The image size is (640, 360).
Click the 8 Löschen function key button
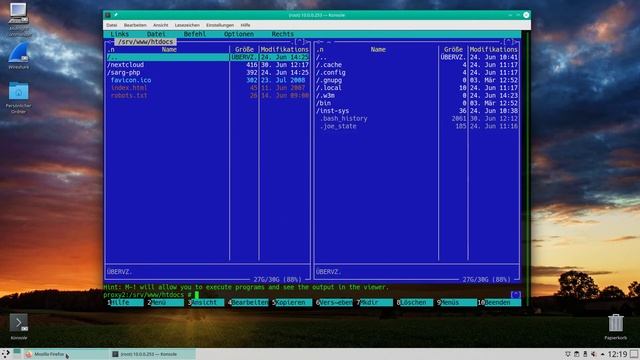(x=415, y=302)
